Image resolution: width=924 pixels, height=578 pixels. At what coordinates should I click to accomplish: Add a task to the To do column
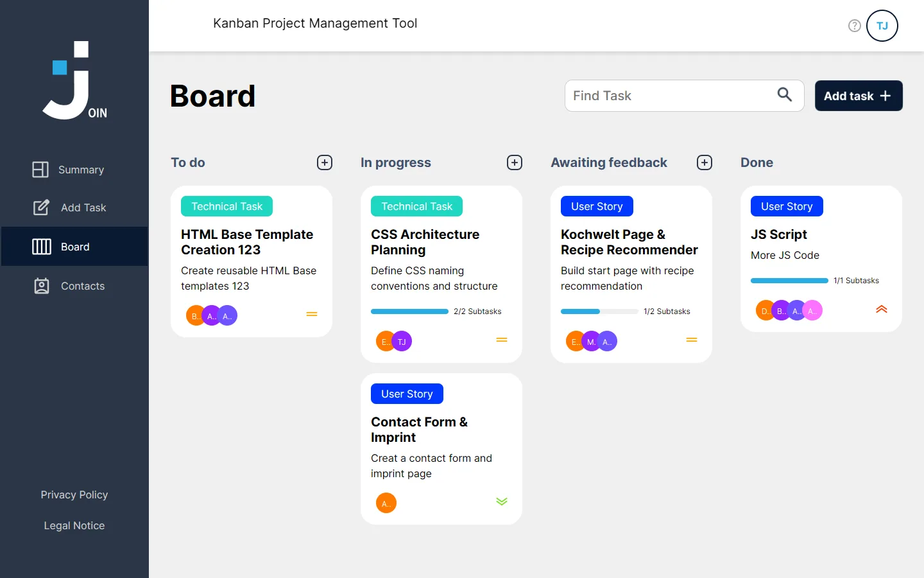[x=325, y=162]
